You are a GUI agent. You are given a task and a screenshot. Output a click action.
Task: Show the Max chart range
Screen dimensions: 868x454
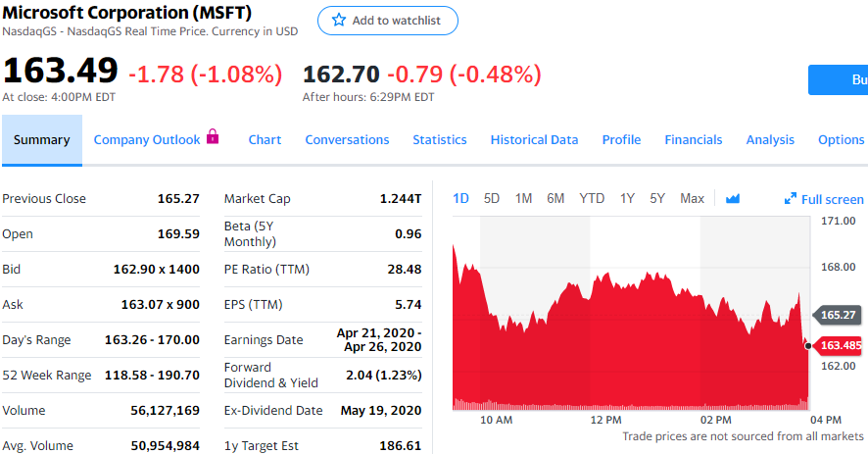[692, 198]
